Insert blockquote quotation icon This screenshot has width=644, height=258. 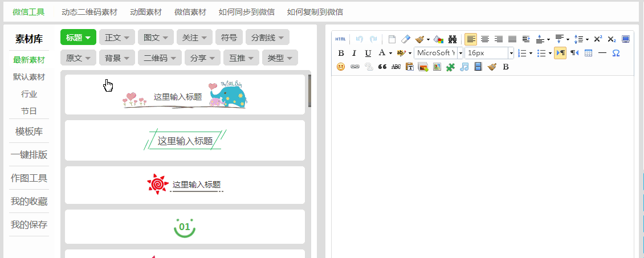(x=382, y=67)
